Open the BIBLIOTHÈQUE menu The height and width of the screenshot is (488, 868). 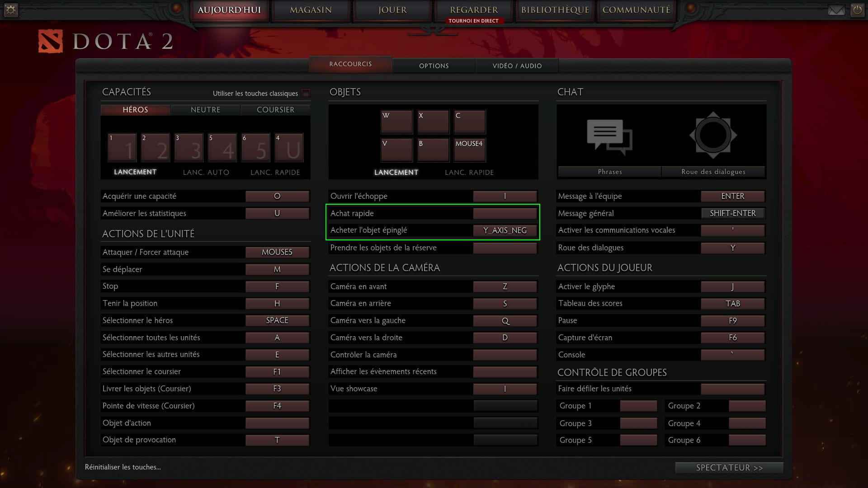pos(555,10)
